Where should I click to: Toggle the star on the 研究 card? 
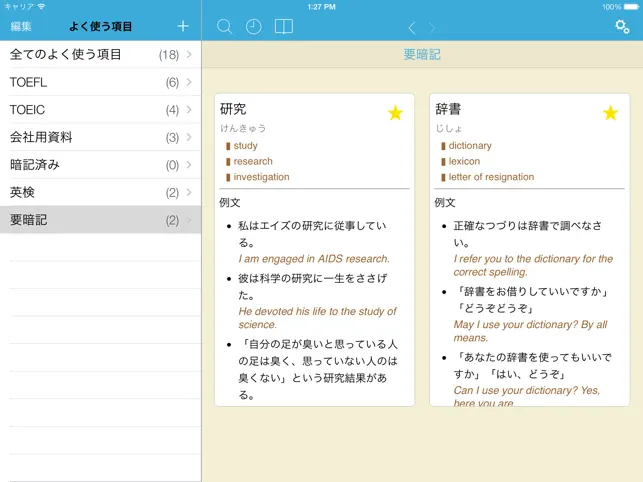[396, 113]
